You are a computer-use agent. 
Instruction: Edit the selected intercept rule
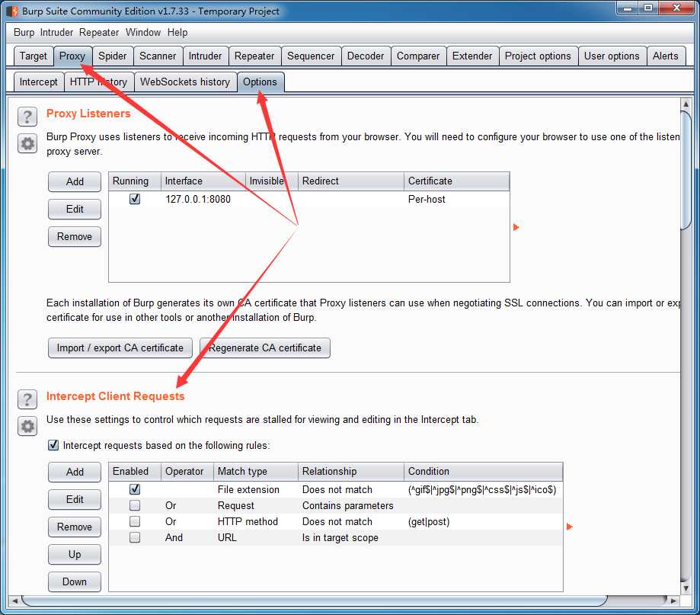(75, 499)
